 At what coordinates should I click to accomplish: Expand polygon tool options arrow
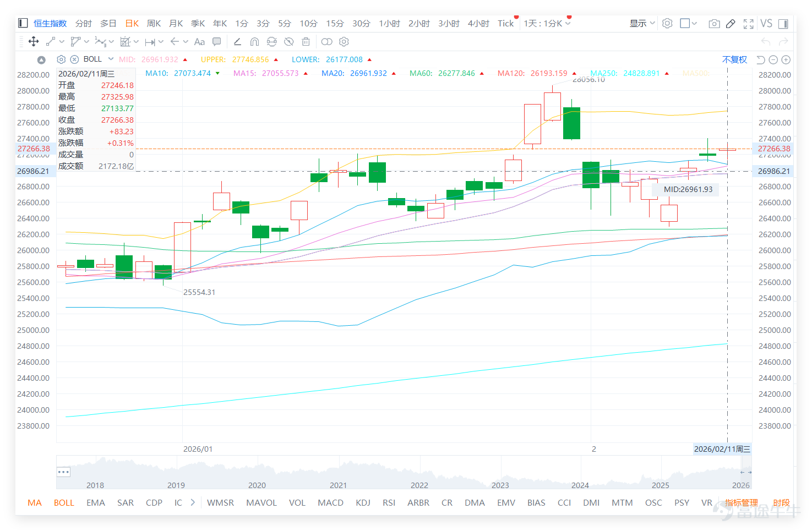tap(86, 42)
